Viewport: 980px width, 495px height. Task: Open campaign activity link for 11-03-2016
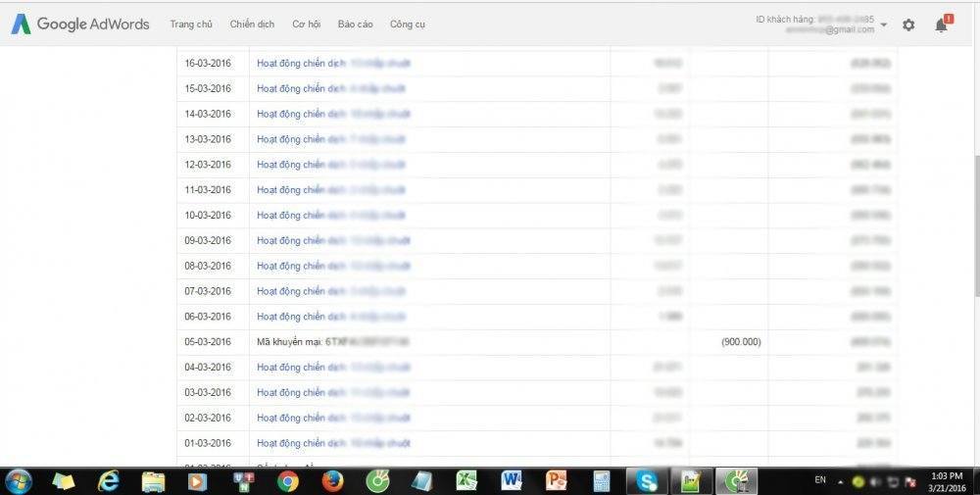coord(331,190)
